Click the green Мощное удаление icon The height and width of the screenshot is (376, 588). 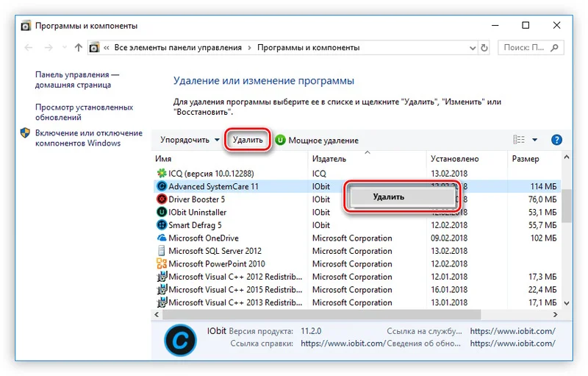(280, 140)
